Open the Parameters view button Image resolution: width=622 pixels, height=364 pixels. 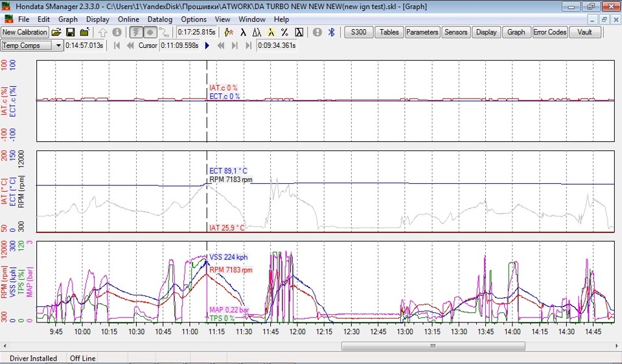[422, 32]
